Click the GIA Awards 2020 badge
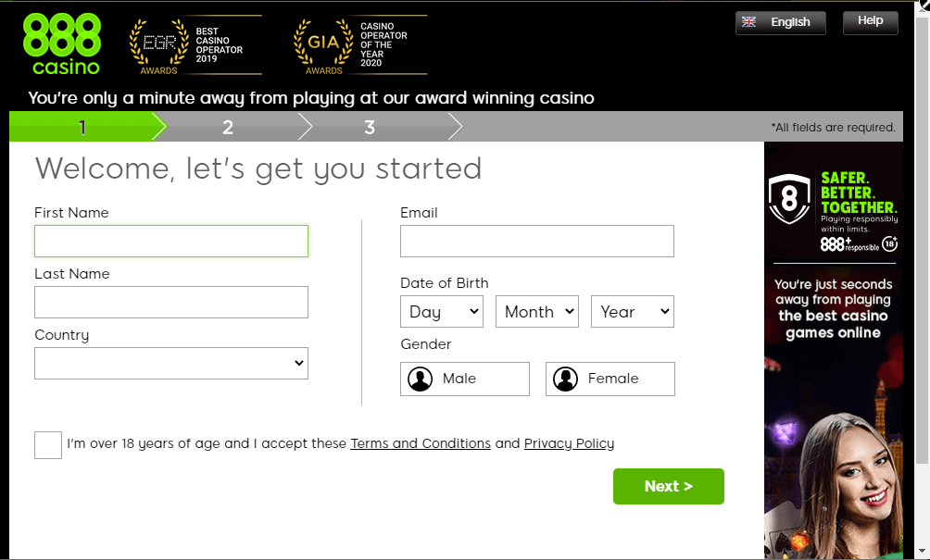This screenshot has width=930, height=560. pyautogui.click(x=360, y=45)
